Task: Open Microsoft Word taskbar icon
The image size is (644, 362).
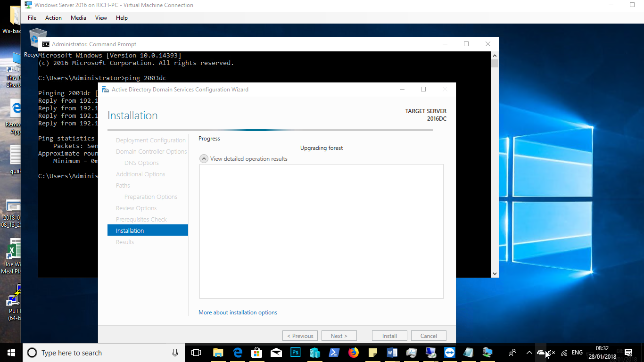Action: 392,353
